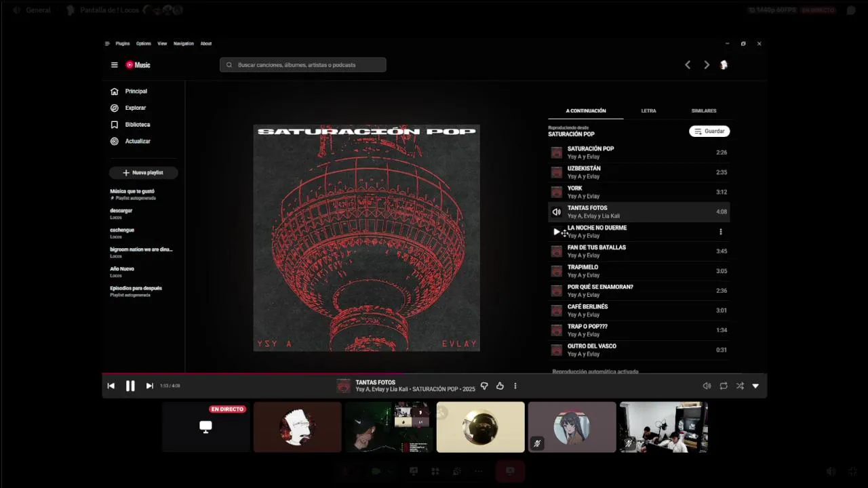Open the cachengue playlist

coord(142,233)
